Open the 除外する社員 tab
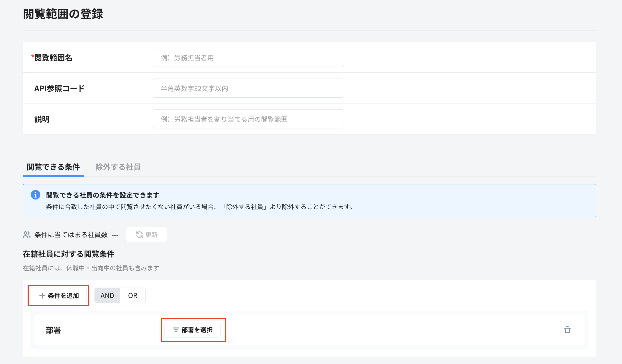The width and height of the screenshot is (622, 364). tap(118, 167)
